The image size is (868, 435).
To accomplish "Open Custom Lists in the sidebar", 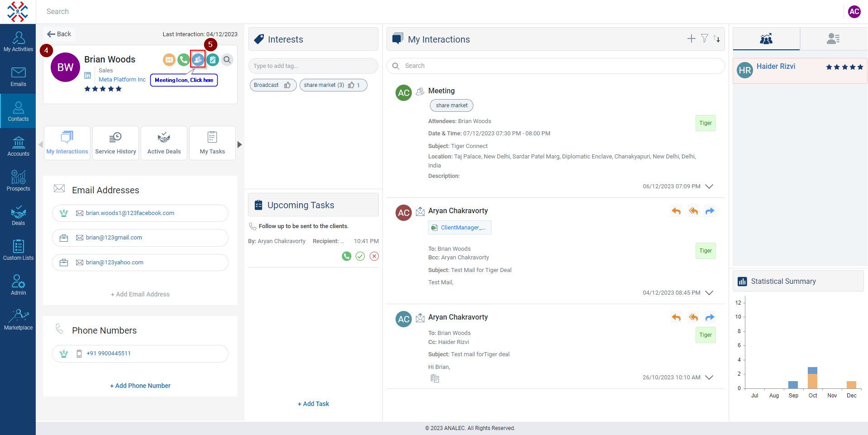I will point(18,250).
